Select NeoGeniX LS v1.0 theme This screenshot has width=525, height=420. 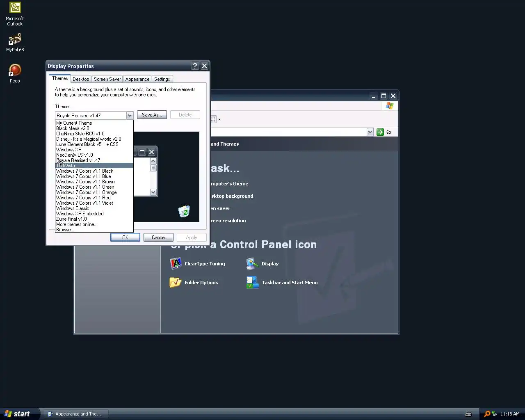(x=94, y=155)
